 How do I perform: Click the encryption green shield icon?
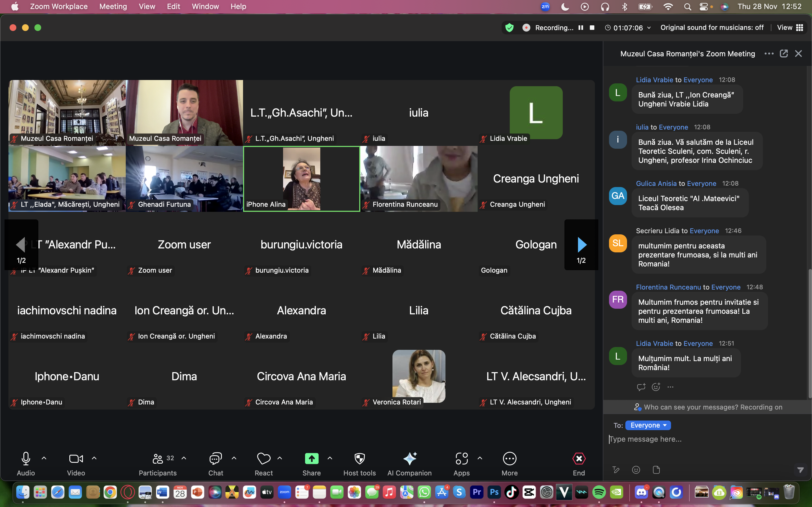[509, 28]
